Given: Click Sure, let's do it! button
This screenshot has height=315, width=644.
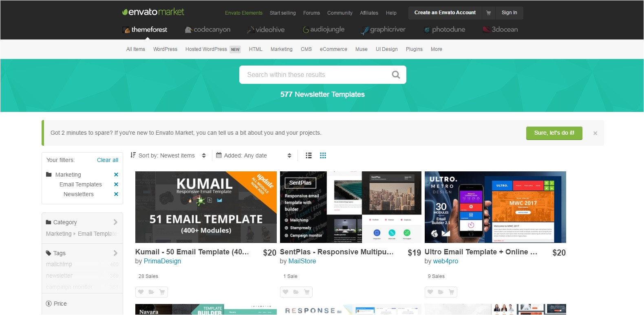Looking at the screenshot, I should [x=554, y=133].
